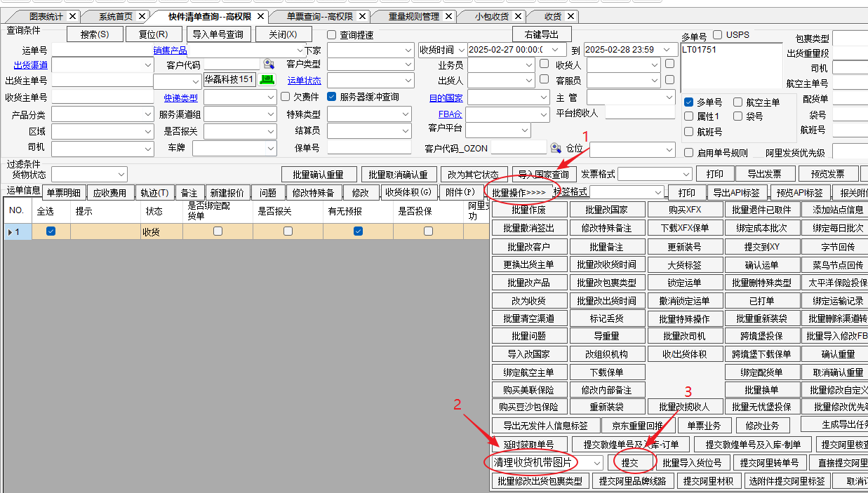The image size is (868, 493).
Task: Switch to the 图表统计 tab
Action: (46, 16)
